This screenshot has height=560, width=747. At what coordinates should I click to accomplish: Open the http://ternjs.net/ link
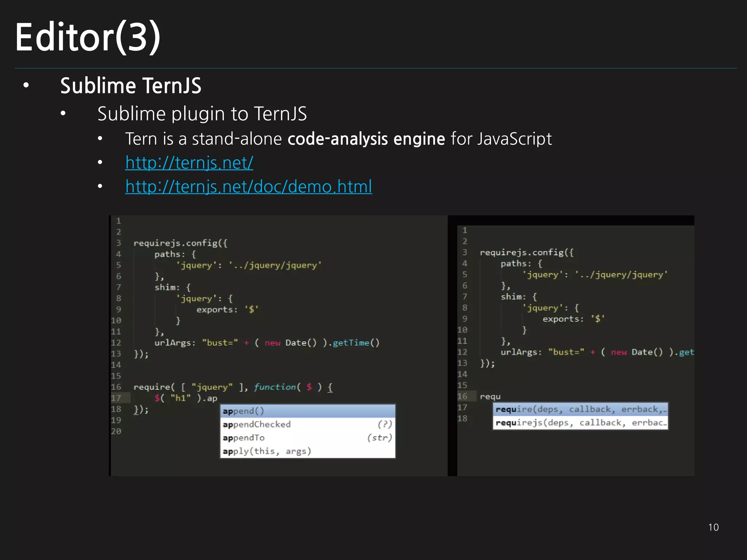[189, 163]
